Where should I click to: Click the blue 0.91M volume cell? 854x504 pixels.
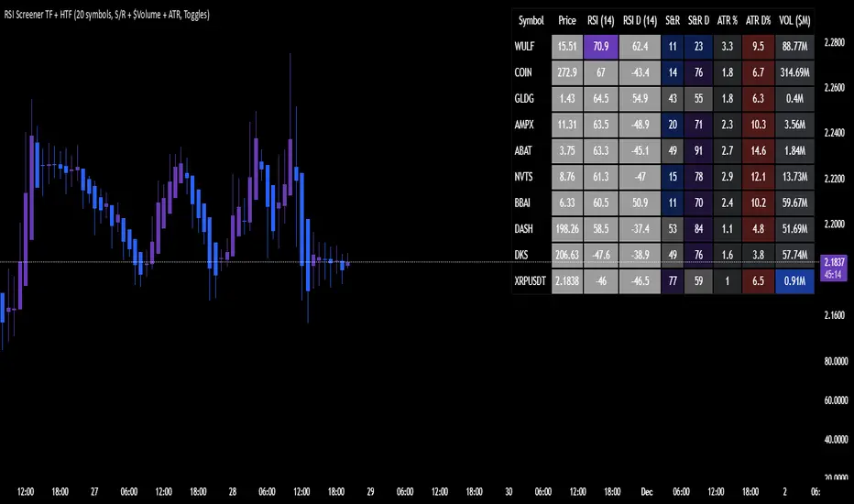tap(794, 281)
